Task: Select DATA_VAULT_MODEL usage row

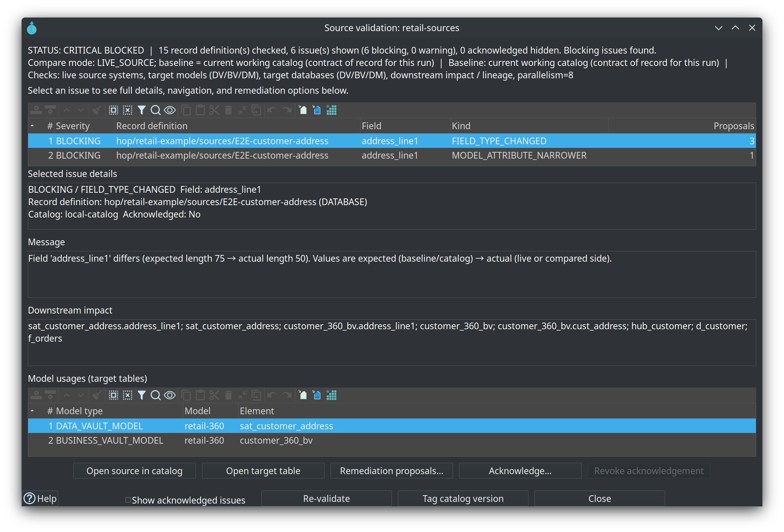Action: pyautogui.click(x=391, y=426)
